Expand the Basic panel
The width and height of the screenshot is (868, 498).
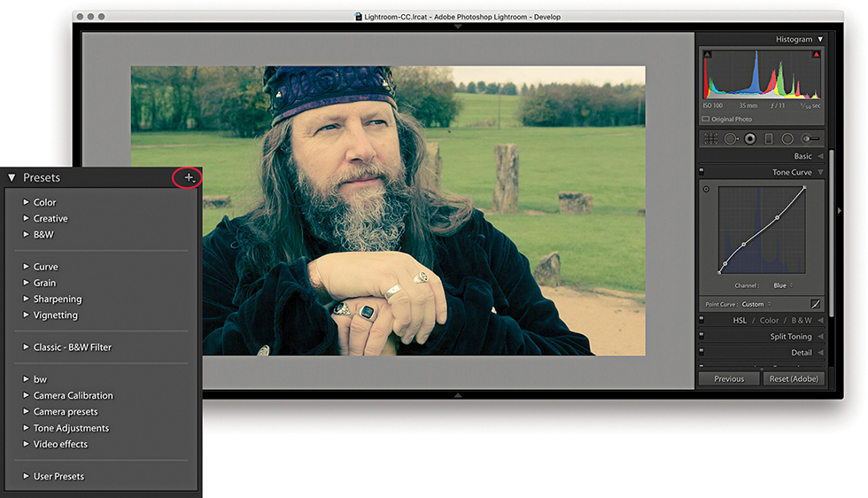[820, 156]
